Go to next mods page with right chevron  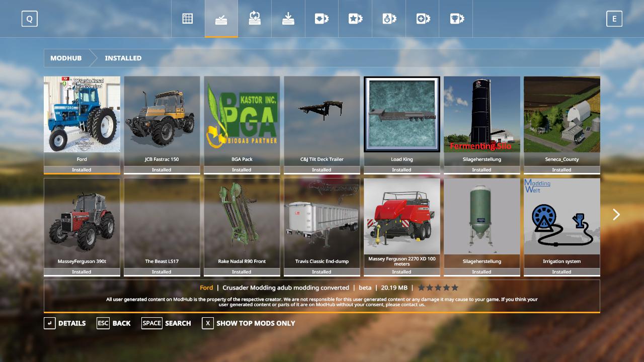point(616,215)
